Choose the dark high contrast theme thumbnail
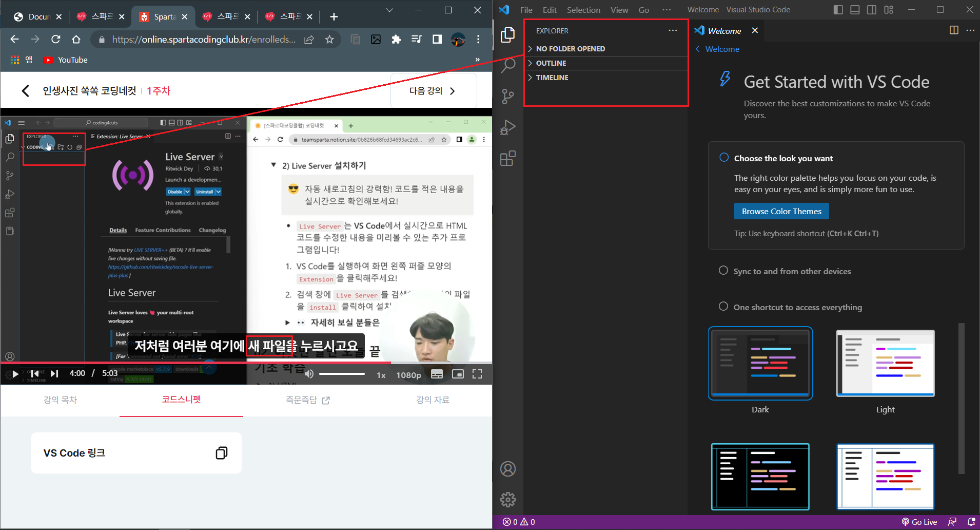980x530 pixels. click(x=760, y=477)
